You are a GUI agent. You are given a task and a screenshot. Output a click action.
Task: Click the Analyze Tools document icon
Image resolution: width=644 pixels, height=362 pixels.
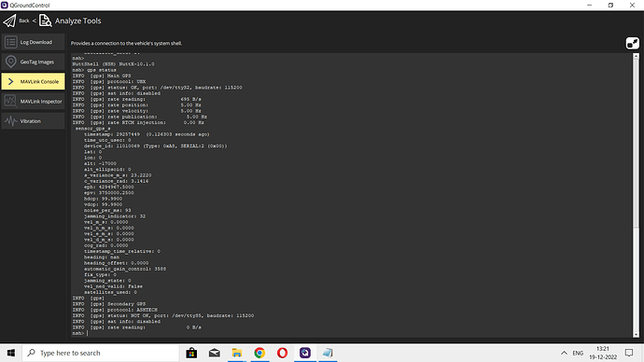45,21
